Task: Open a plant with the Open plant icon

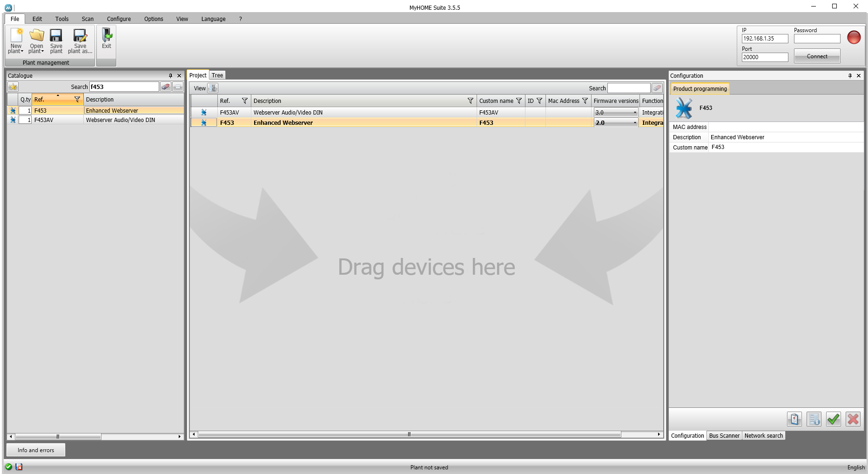Action: pyautogui.click(x=36, y=36)
